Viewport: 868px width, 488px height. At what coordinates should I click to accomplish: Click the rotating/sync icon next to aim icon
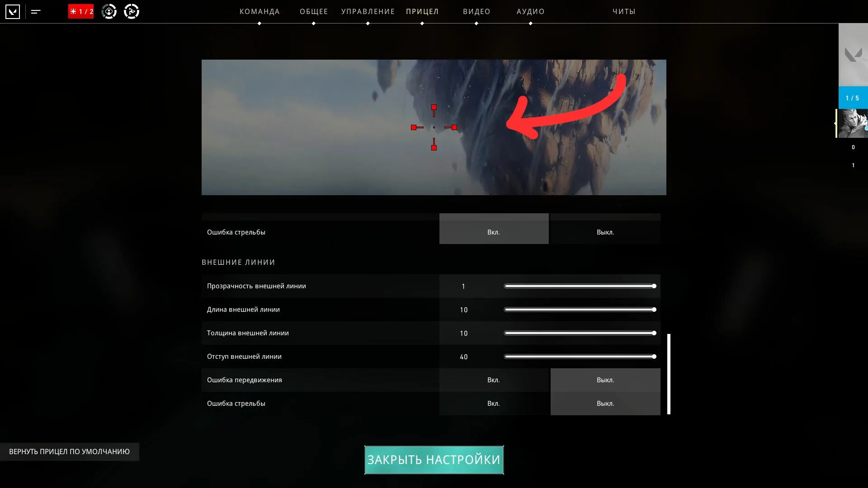(x=131, y=11)
